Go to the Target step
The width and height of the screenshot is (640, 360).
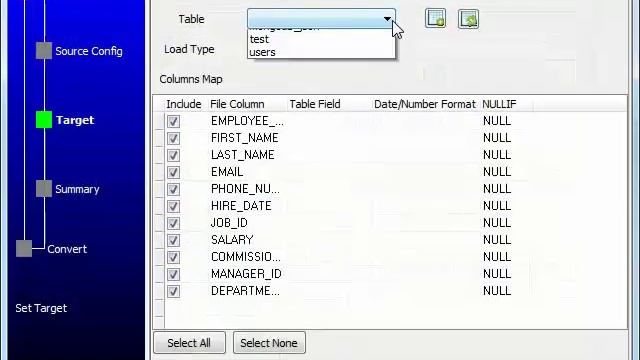[x=75, y=120]
